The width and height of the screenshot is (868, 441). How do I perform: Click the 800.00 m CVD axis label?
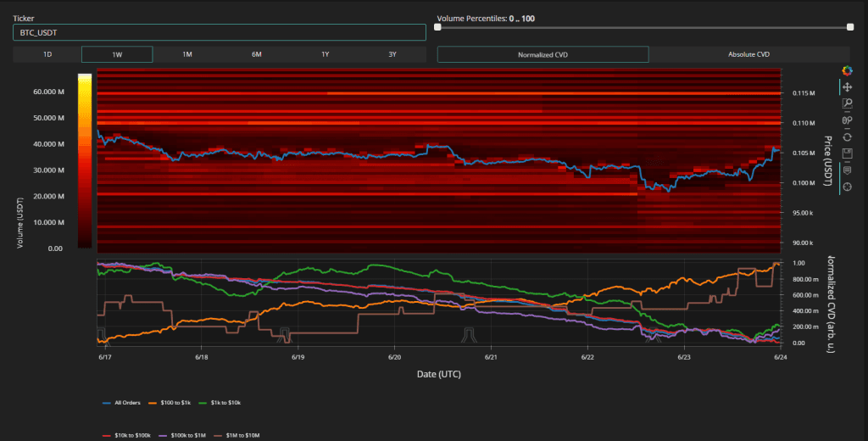[x=805, y=279]
